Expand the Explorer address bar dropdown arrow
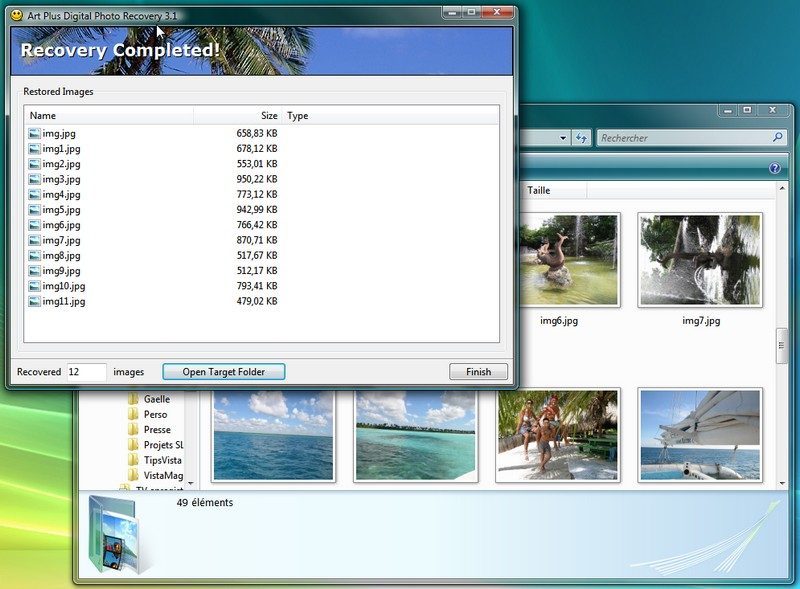This screenshot has height=589, width=800. click(563, 138)
